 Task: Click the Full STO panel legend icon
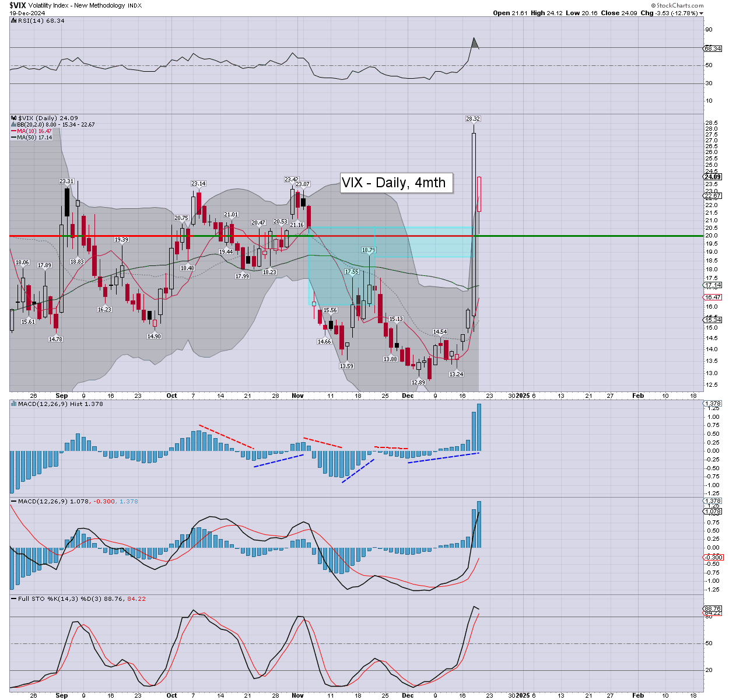click(14, 598)
